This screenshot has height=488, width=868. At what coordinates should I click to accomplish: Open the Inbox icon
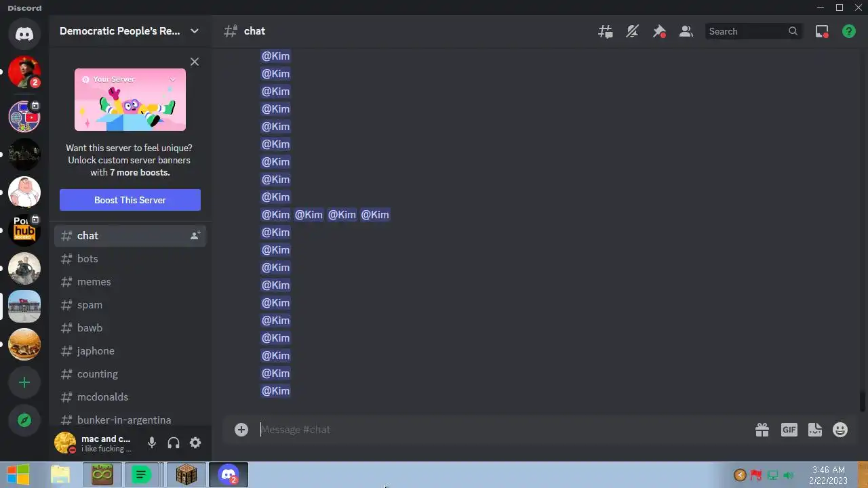822,31
